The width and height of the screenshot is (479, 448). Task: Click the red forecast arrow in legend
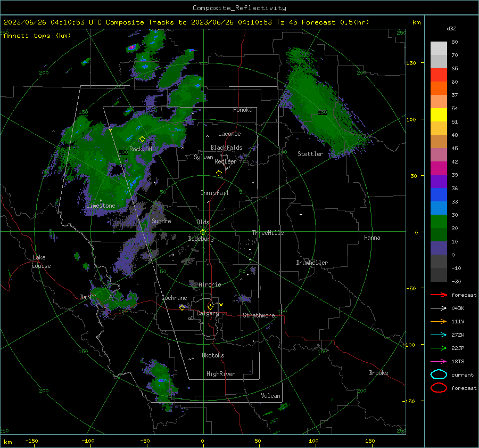(439, 295)
